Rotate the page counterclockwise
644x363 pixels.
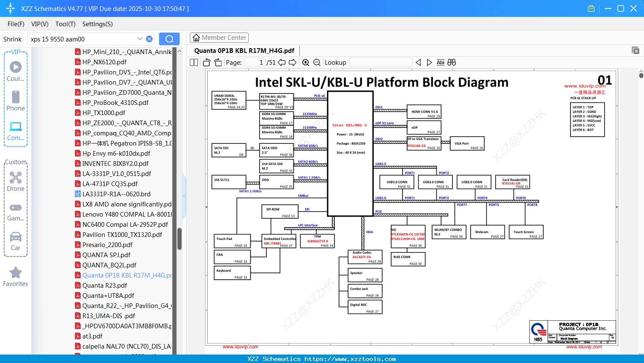pos(207,62)
